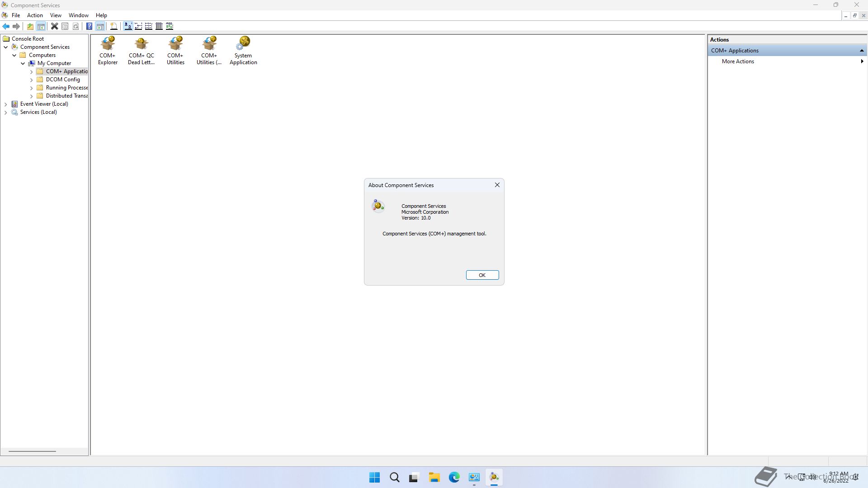
Task: Toggle Show/Hide Action Pane button
Action: pyautogui.click(x=100, y=26)
